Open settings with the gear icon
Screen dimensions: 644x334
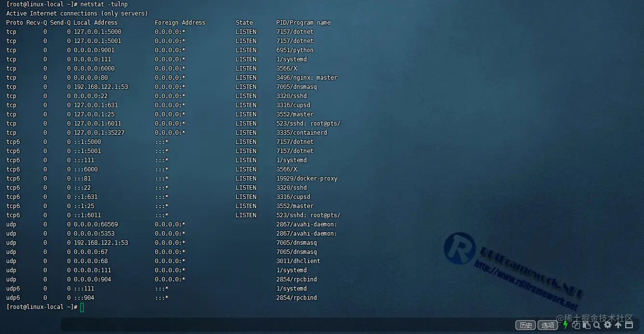(607, 325)
